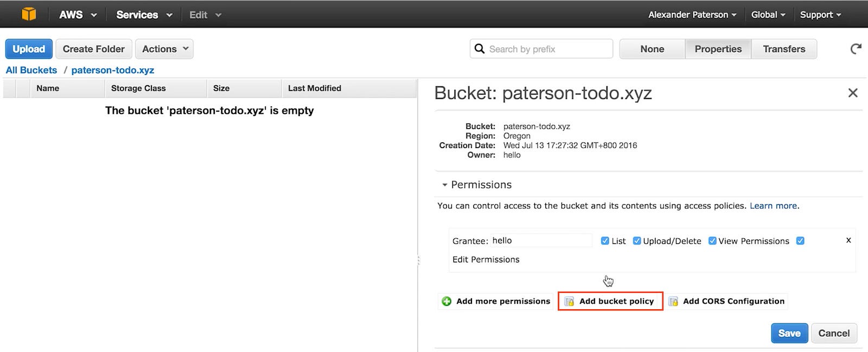Viewport: 868px width, 352px height.
Task: Click the search magnifier icon
Action: point(480,49)
